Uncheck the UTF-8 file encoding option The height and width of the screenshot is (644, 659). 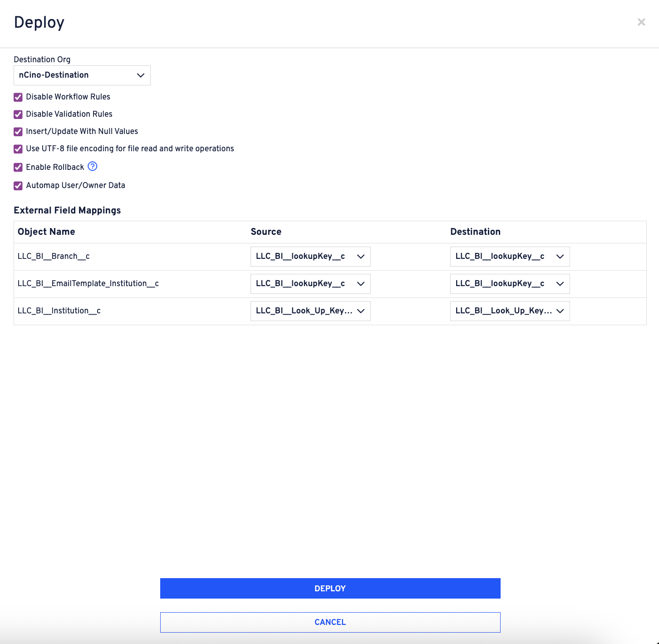tap(18, 149)
